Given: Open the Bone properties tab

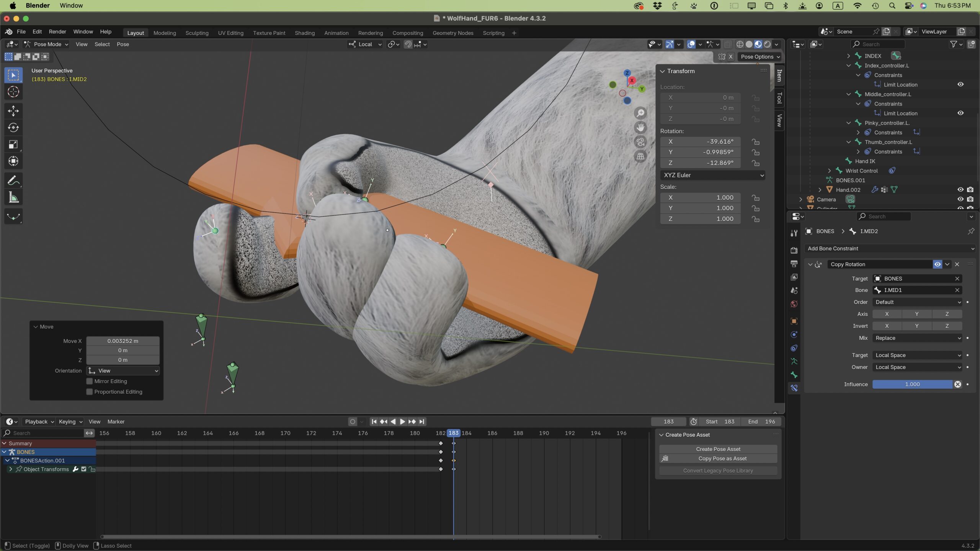Looking at the screenshot, I should pyautogui.click(x=794, y=374).
